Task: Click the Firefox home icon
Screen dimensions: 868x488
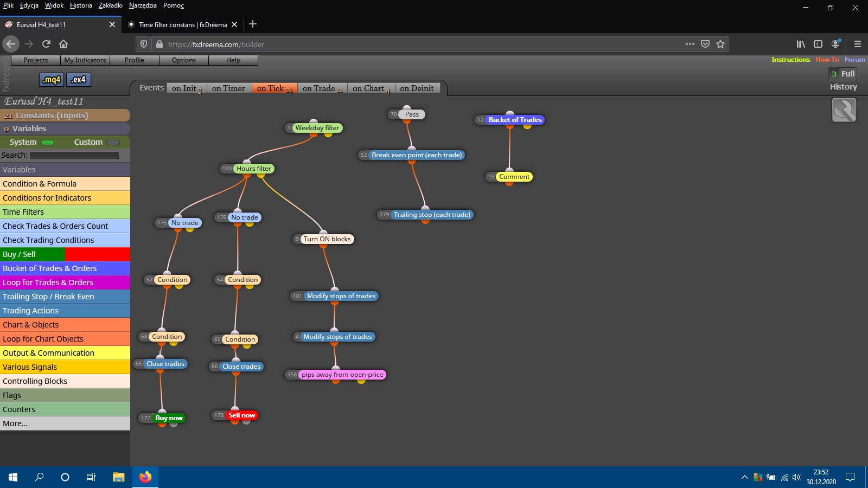Action: [63, 44]
